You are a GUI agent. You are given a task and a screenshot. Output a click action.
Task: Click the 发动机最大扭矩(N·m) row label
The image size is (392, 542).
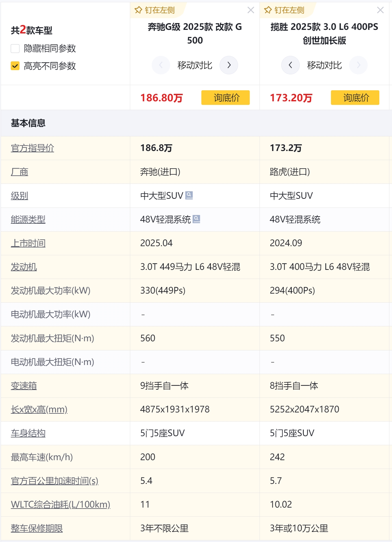point(52,338)
